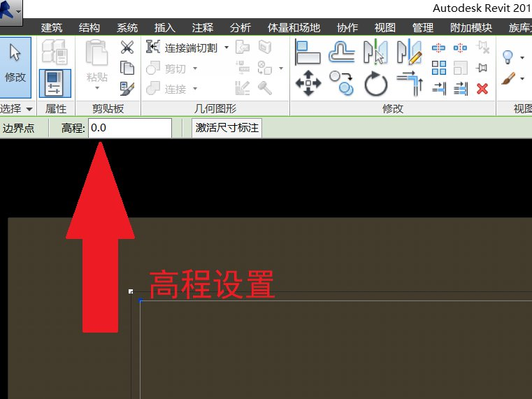The image size is (532, 399).
Task: Select the Copy circles tool
Action: pos(342,83)
